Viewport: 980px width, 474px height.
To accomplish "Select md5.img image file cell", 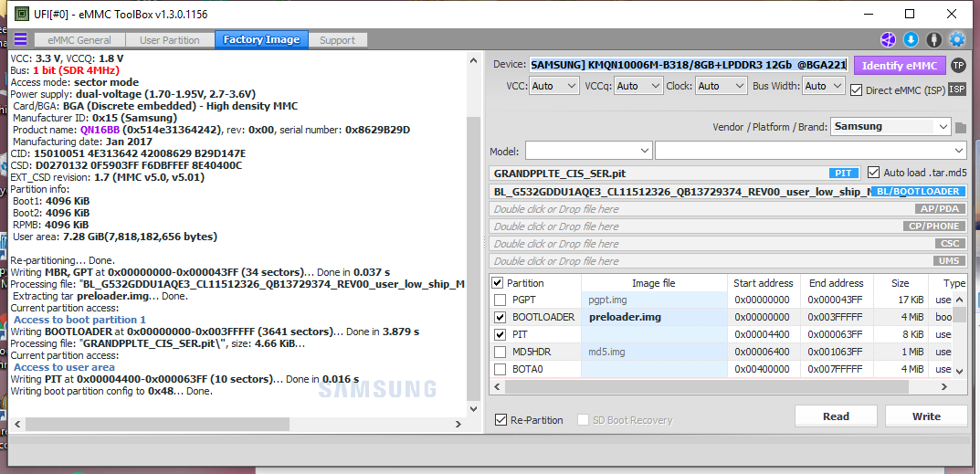I will [654, 352].
